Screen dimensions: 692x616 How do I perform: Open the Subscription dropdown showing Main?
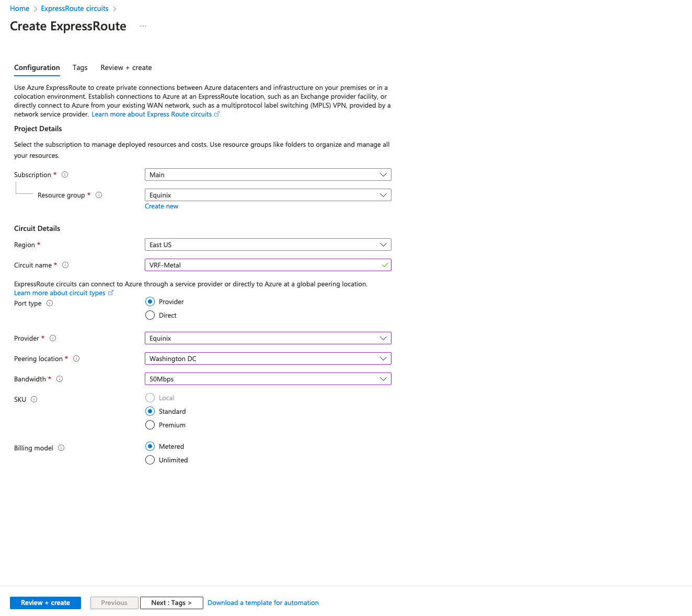click(268, 175)
